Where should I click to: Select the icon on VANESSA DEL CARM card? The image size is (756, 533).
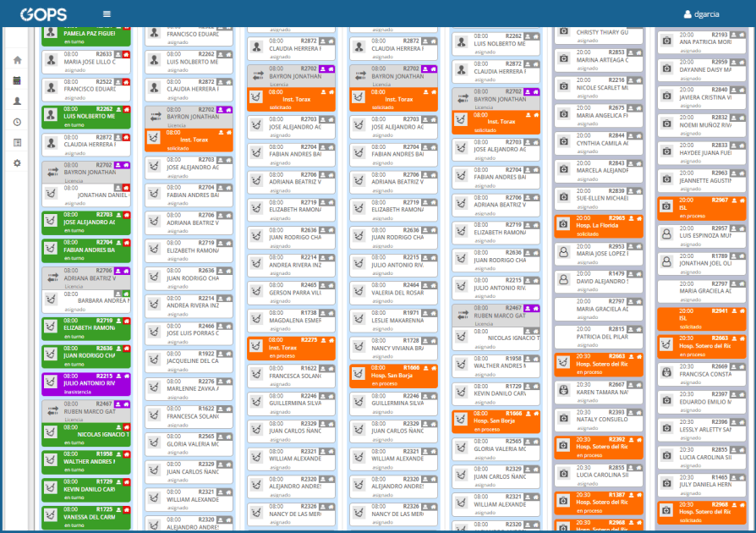pyautogui.click(x=51, y=515)
